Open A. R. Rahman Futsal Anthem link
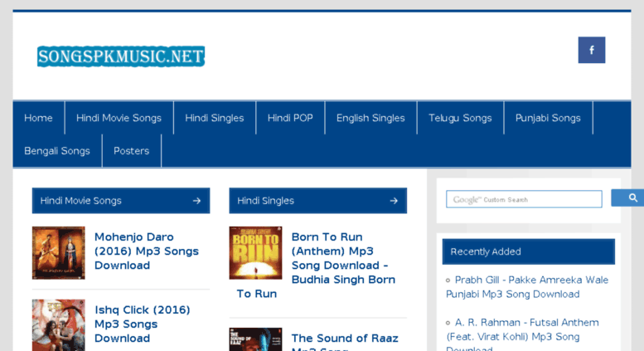Viewport: 644px width, 351px height. tap(522, 334)
